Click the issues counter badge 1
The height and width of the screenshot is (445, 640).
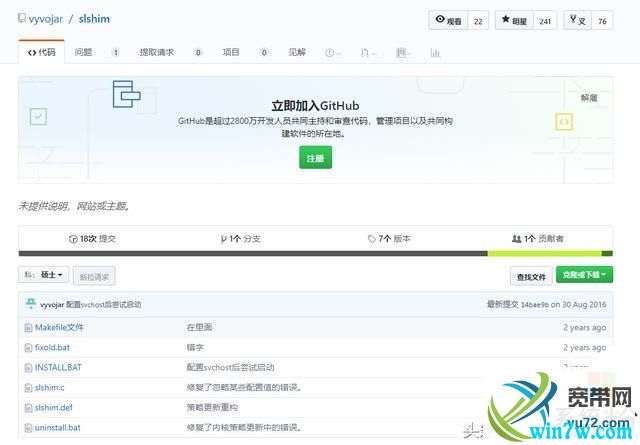tap(116, 52)
